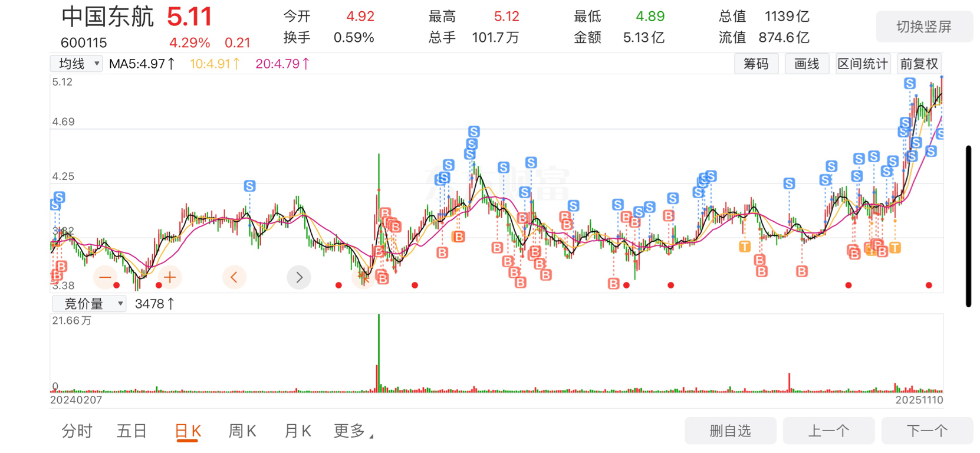This screenshot has height=453, width=980.
Task: Click 总值 1139亿
Action: (787, 17)
